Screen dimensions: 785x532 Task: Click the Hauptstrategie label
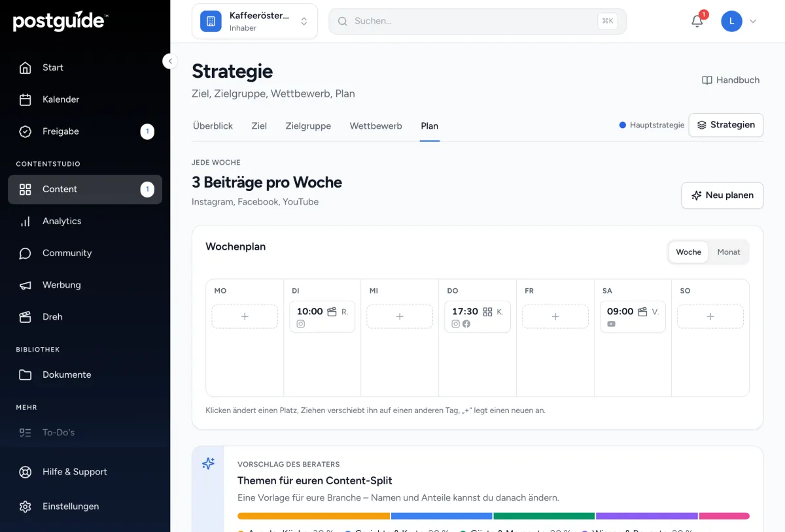coord(657,125)
